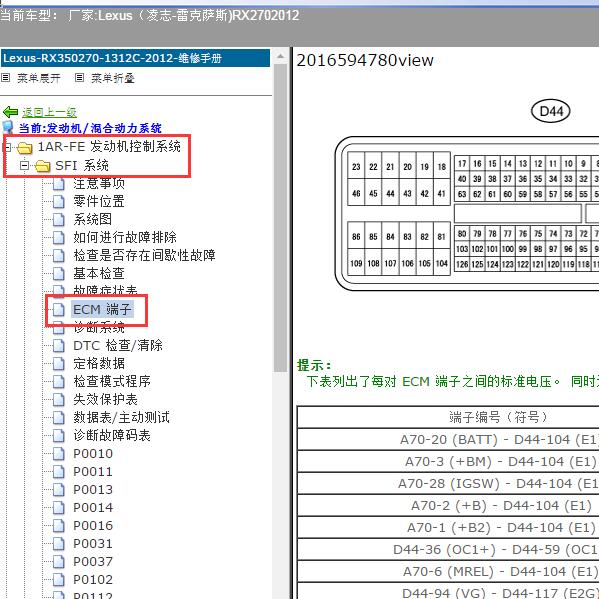This screenshot has width=599, height=599.
Task: Click the document icon beside 检查模式程序
Action: click(58, 381)
